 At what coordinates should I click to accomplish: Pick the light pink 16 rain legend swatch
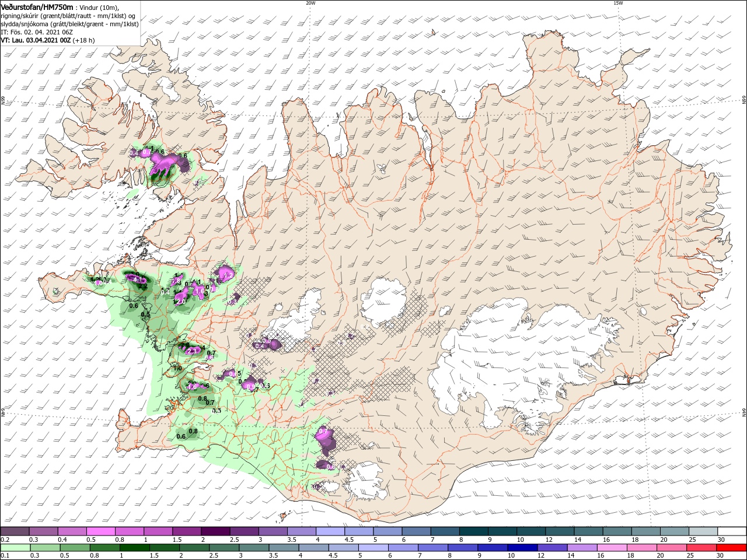pos(612,548)
